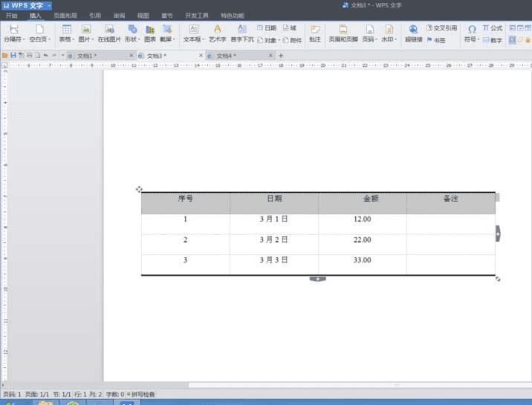Expand the 页码 page number dropdown
Screen dimensions: 532x405
point(376,39)
